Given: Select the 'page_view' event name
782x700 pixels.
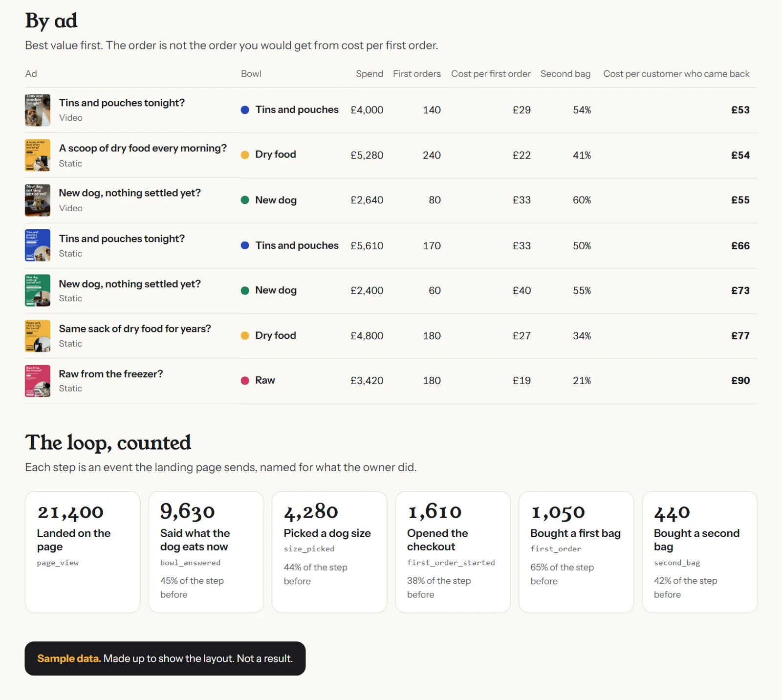Looking at the screenshot, I should pos(58,563).
